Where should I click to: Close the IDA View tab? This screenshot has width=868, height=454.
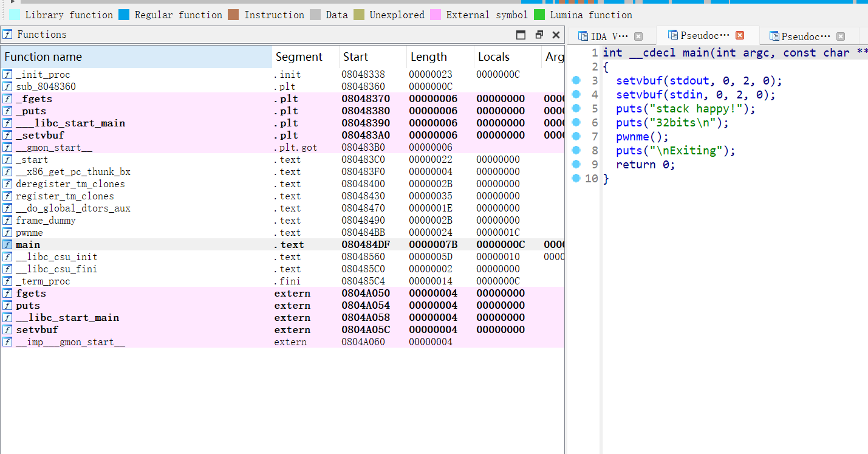(x=638, y=36)
